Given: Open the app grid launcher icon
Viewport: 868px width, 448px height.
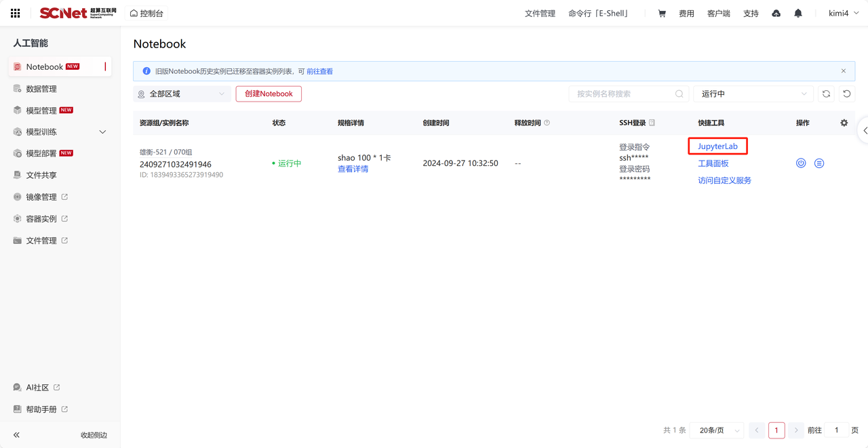Looking at the screenshot, I should 15,14.
